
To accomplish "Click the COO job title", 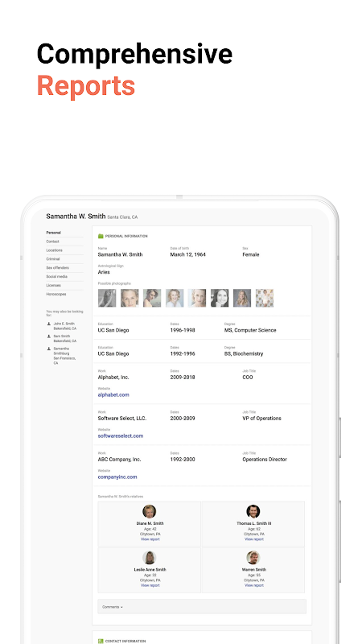I will pyautogui.click(x=248, y=377).
